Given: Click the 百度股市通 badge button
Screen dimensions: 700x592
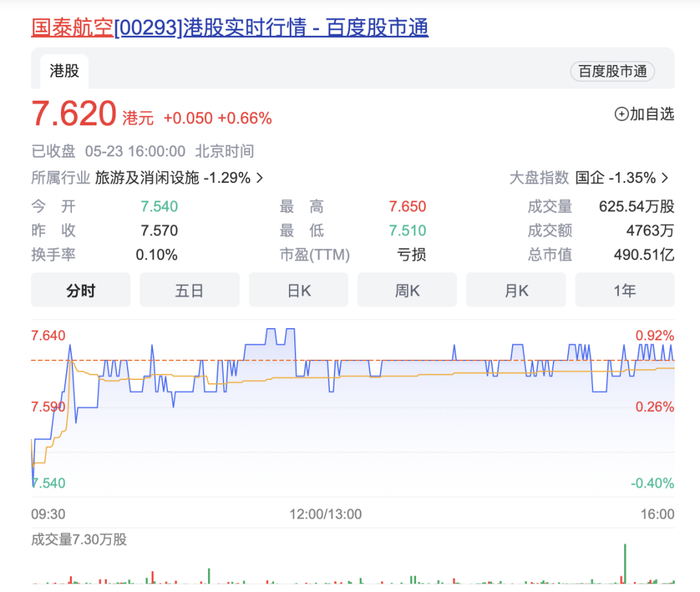Looking at the screenshot, I should pos(612,71).
